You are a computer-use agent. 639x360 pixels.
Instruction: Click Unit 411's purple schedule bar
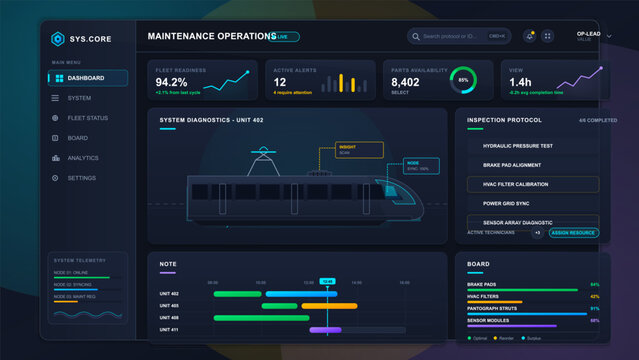click(x=325, y=330)
